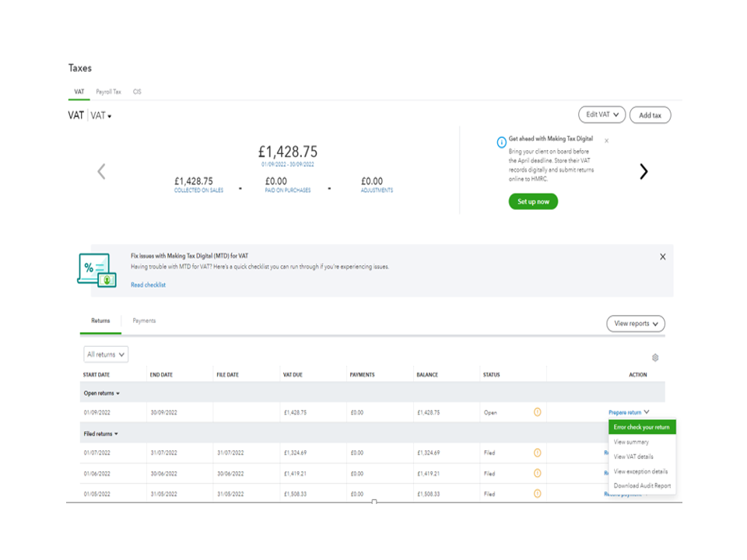Image resolution: width=747 pixels, height=560 pixels.
Task: Click the Set up now button
Action: pos(533,201)
